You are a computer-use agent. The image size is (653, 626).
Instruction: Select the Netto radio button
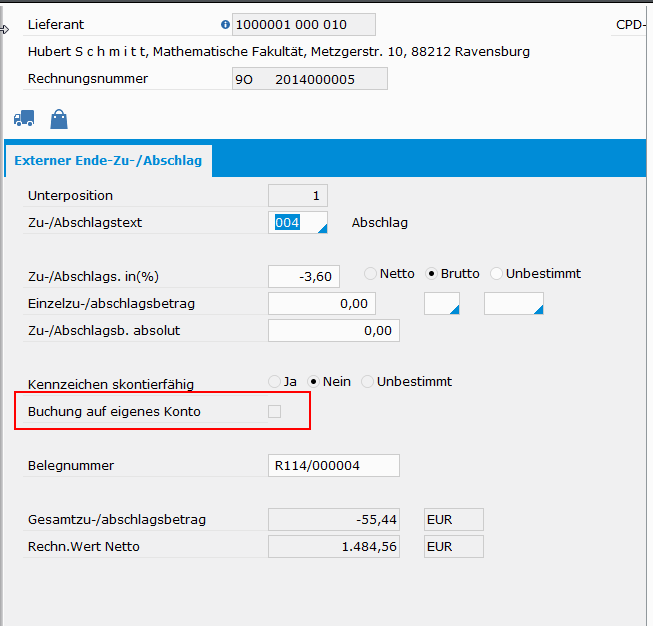click(370, 274)
